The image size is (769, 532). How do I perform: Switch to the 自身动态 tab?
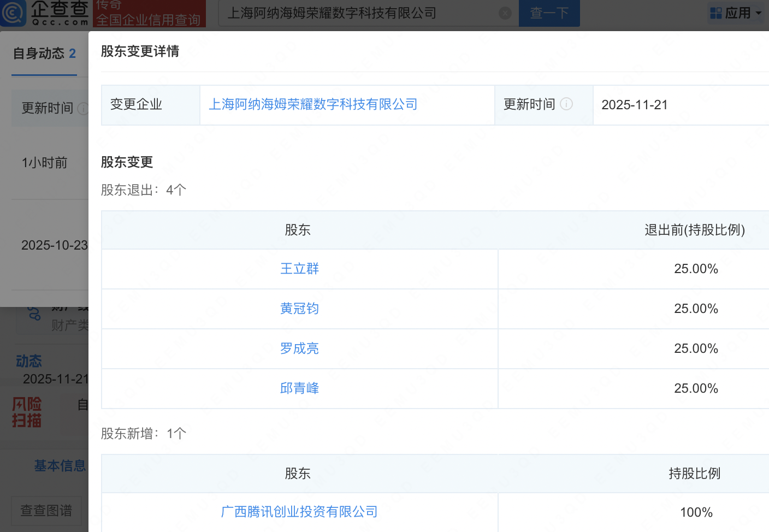coord(44,54)
